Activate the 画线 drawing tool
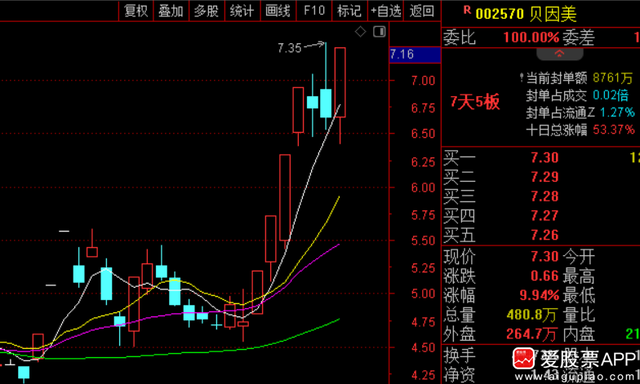640x384 pixels. click(x=278, y=11)
